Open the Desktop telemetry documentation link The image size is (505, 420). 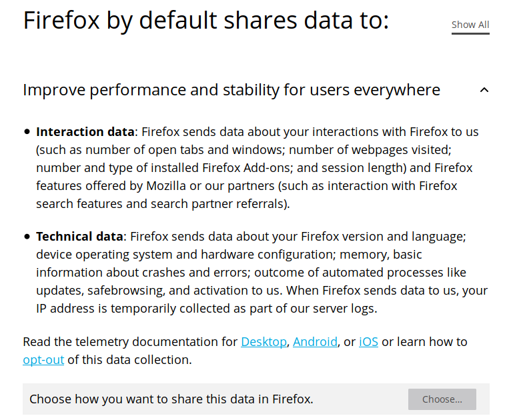point(264,342)
